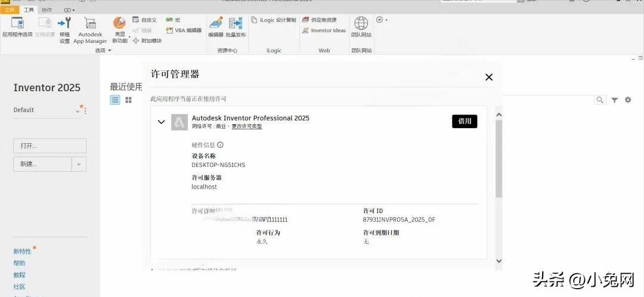
Task: Click license server value localhost
Action: point(204,187)
